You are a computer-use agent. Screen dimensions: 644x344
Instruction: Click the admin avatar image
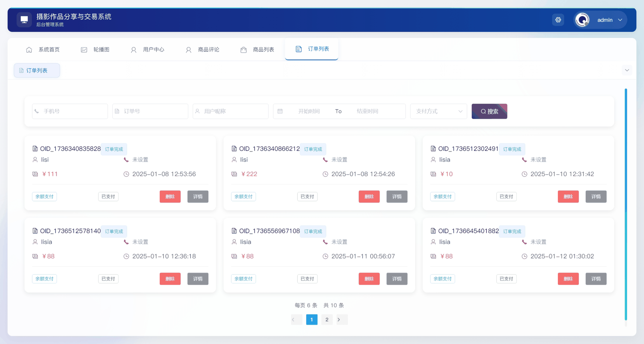[x=582, y=20]
